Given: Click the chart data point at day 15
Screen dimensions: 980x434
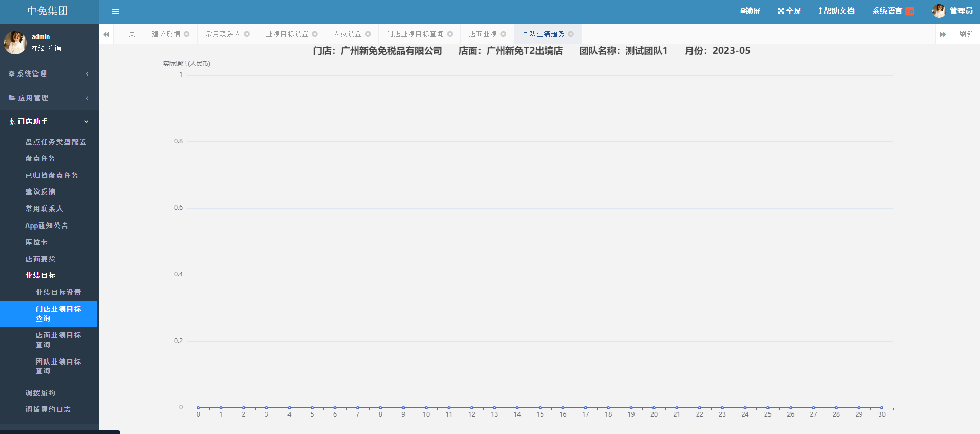Looking at the screenshot, I should 540,408.
